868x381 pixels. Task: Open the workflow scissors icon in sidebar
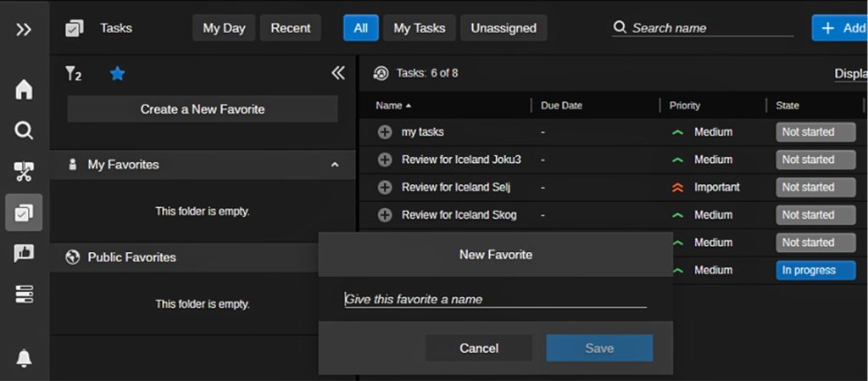(x=24, y=171)
